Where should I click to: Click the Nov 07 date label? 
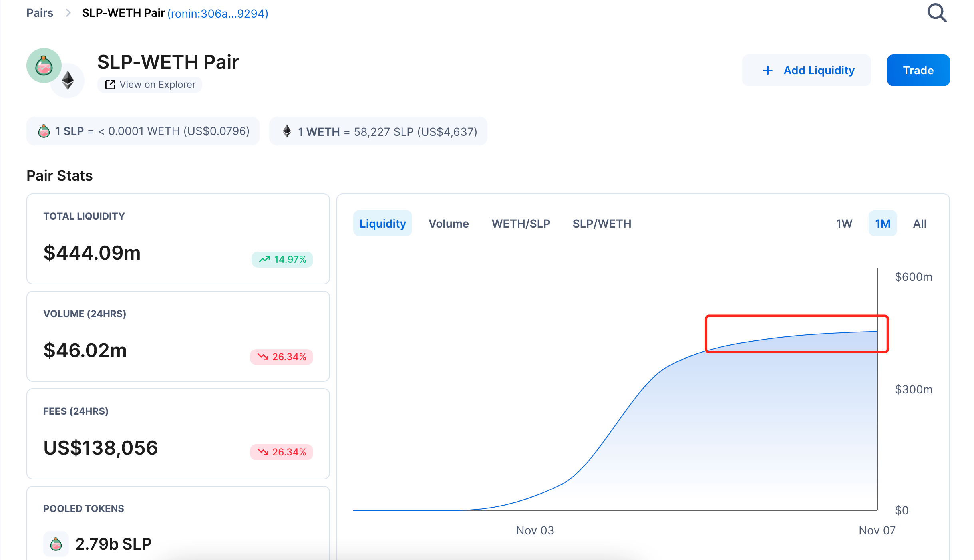(x=877, y=530)
